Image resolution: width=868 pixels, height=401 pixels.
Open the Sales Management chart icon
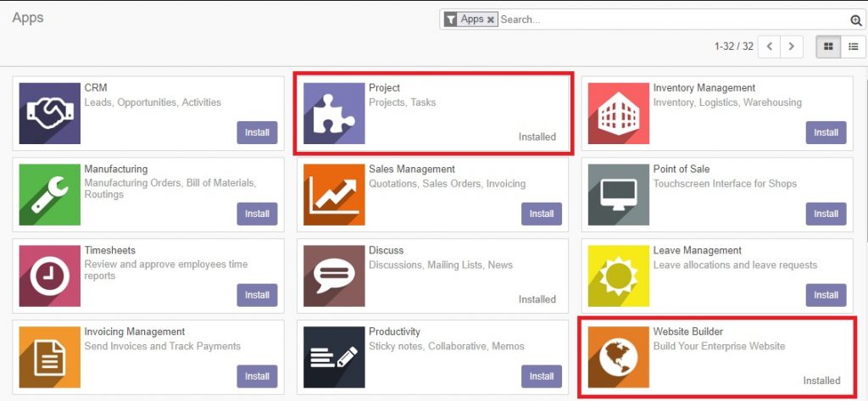(x=334, y=194)
